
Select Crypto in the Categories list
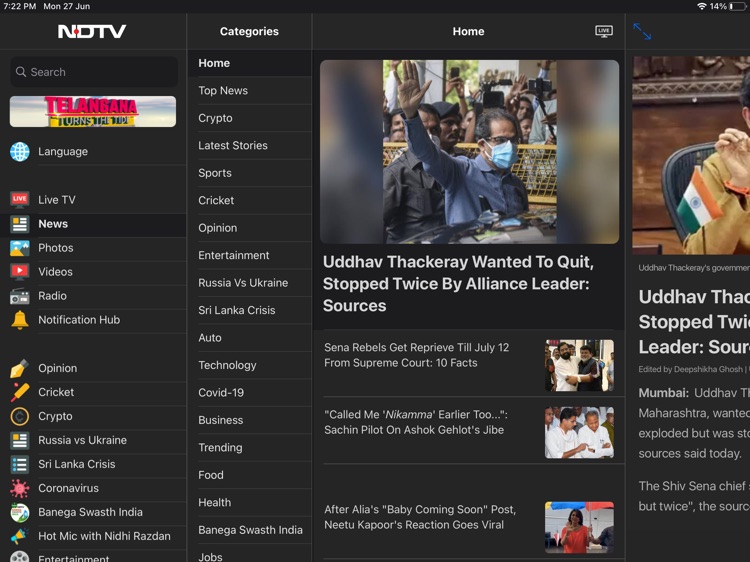250,118
